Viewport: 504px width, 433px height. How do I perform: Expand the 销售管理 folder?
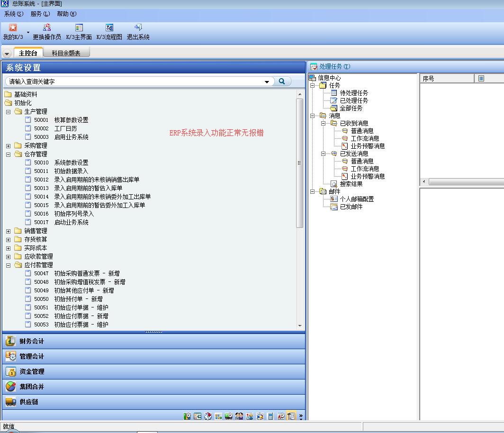pos(9,231)
